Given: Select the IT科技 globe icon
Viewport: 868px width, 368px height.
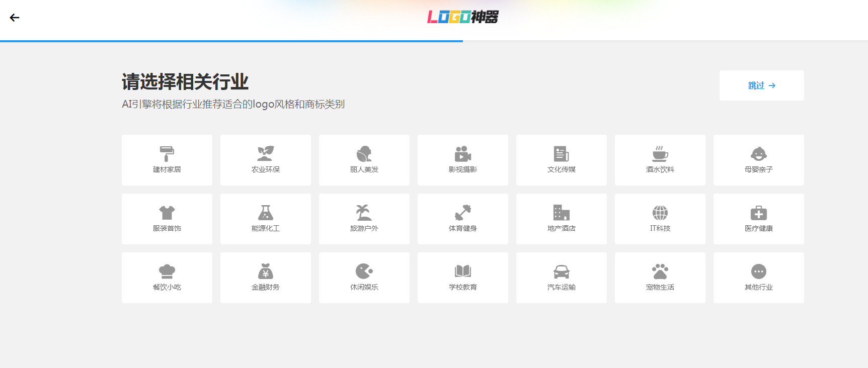Looking at the screenshot, I should [x=660, y=213].
